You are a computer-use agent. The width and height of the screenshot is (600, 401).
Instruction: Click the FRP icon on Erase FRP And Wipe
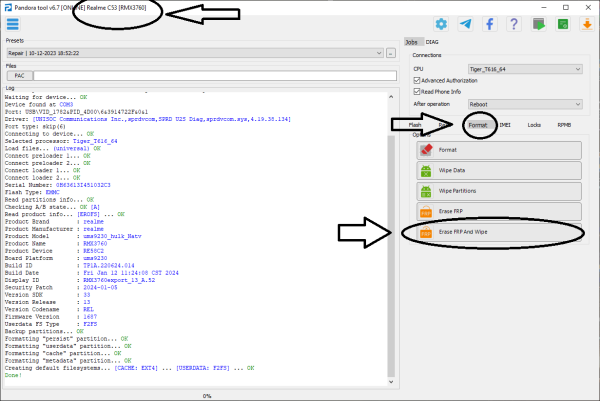(x=426, y=232)
